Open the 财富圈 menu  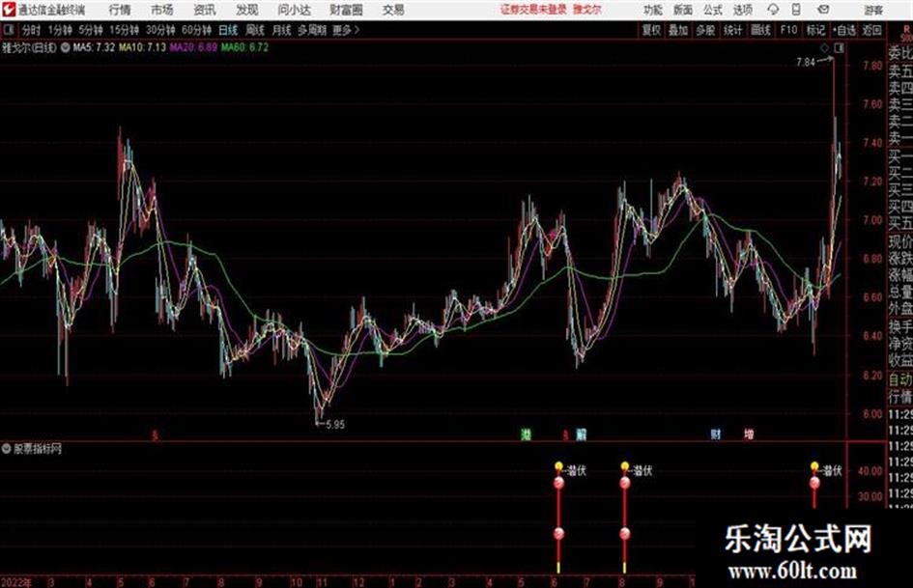[346, 10]
